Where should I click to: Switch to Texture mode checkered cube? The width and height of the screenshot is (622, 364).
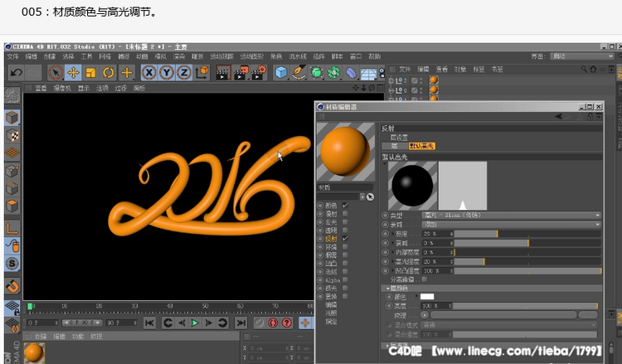(12, 136)
